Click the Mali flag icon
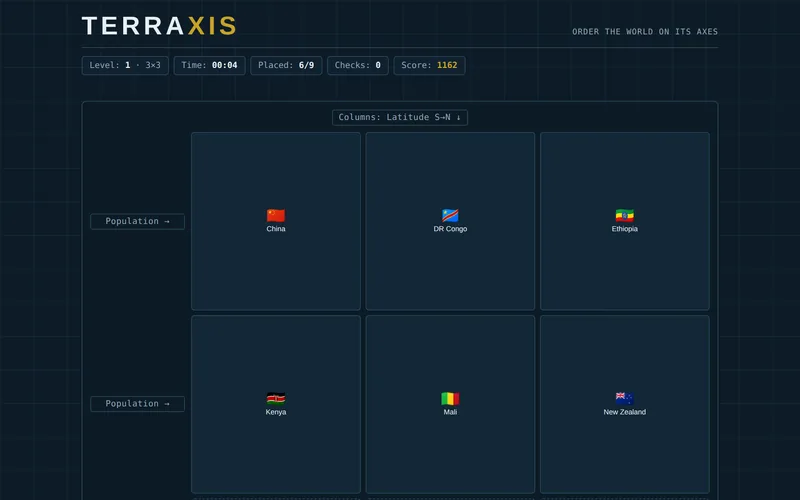 [x=450, y=398]
